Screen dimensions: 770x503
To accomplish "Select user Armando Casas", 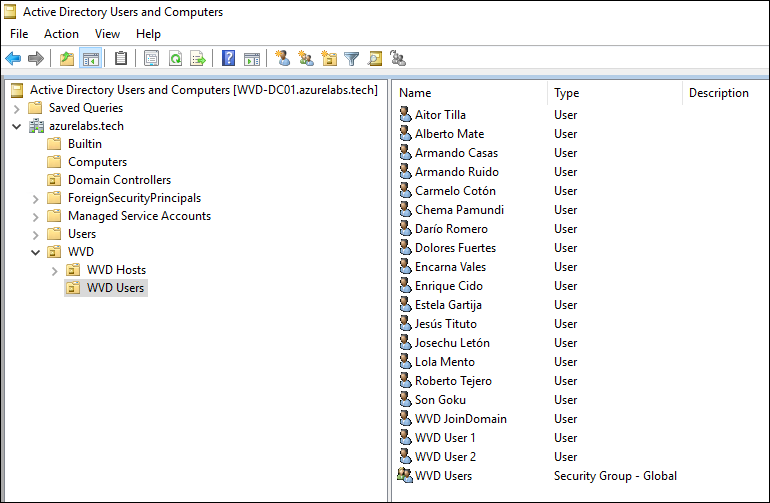I will pyautogui.click(x=456, y=153).
